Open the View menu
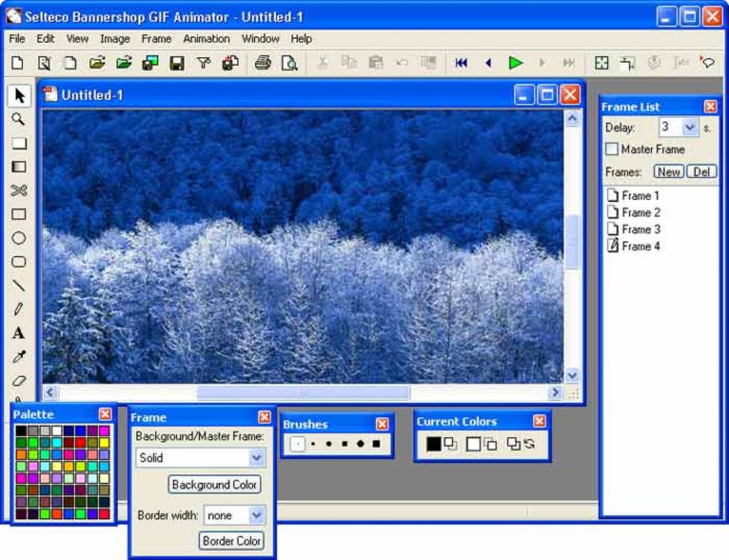729x560 pixels. 77,39
